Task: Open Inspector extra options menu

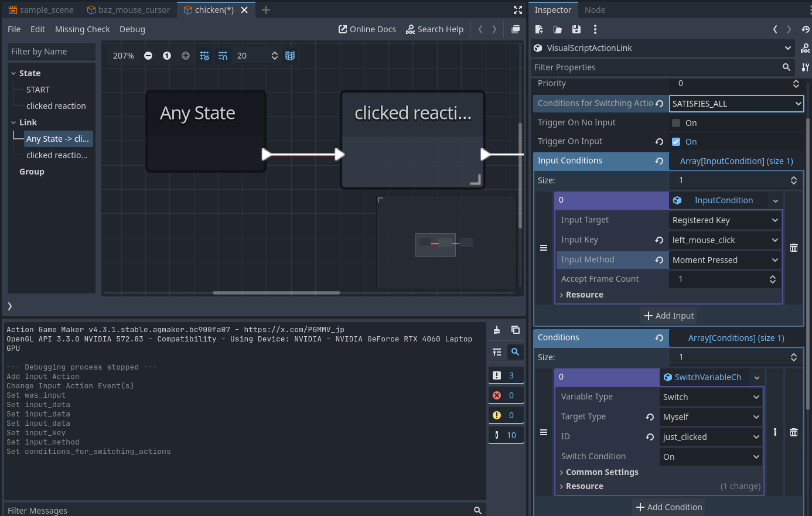Action: (595, 29)
